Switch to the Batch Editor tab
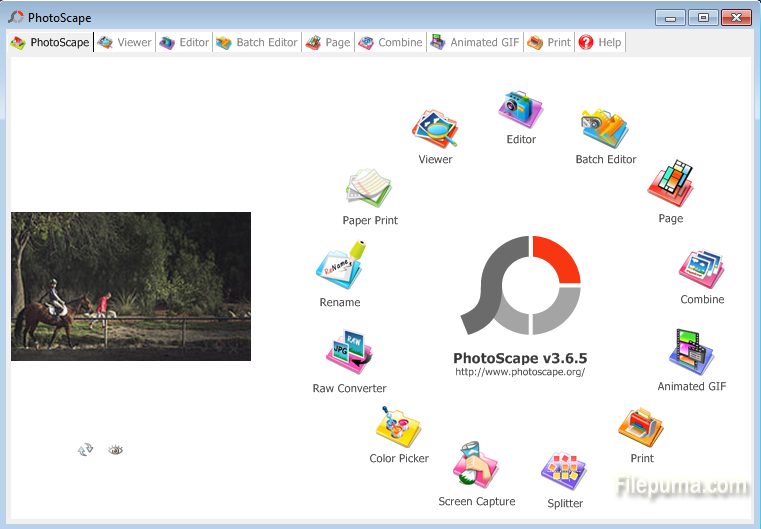This screenshot has width=761, height=529. [257, 43]
